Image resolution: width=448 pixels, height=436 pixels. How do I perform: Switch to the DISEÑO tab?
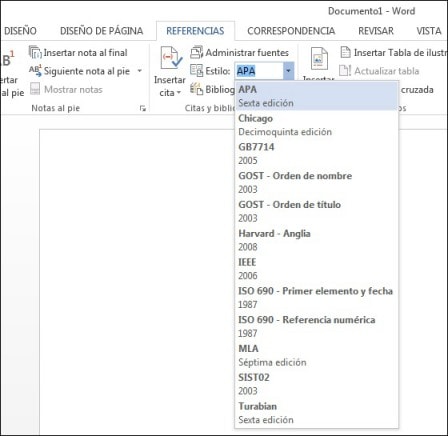[20, 31]
